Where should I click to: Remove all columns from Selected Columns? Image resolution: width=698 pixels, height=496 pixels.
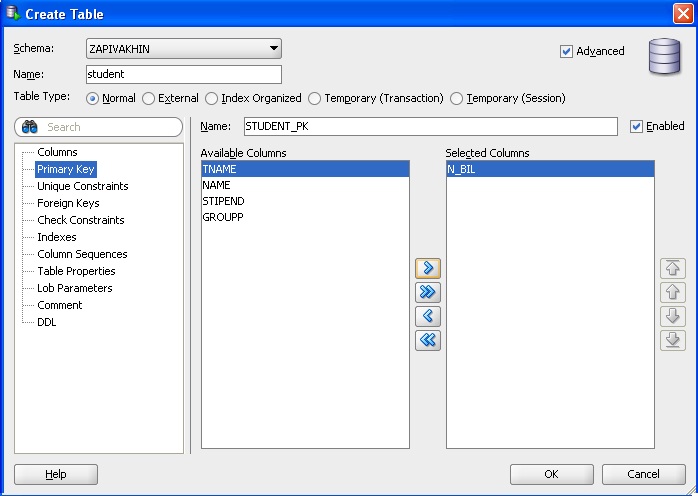428,340
